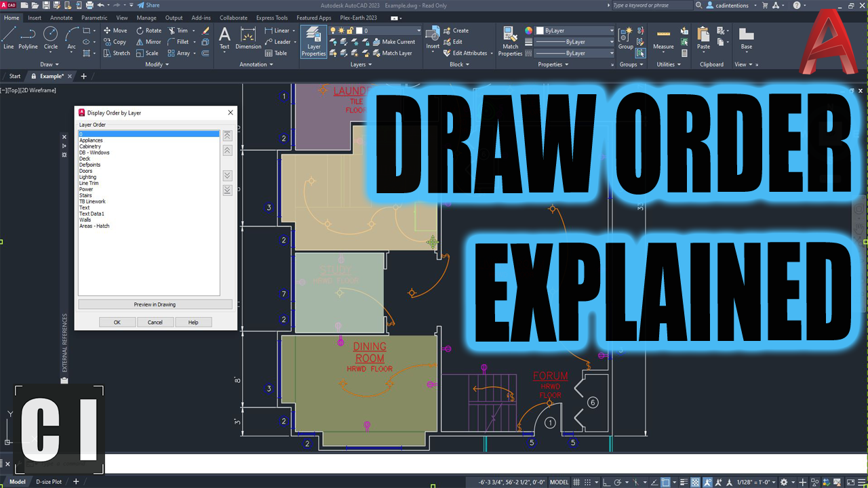Toggle snap mode on the status bar
The image size is (868, 488).
pos(587,481)
